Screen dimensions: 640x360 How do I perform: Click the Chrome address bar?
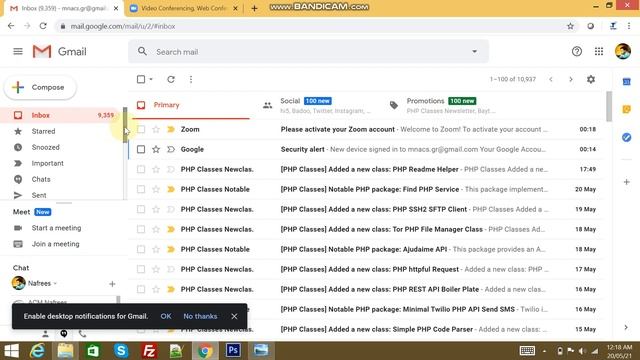[310, 26]
